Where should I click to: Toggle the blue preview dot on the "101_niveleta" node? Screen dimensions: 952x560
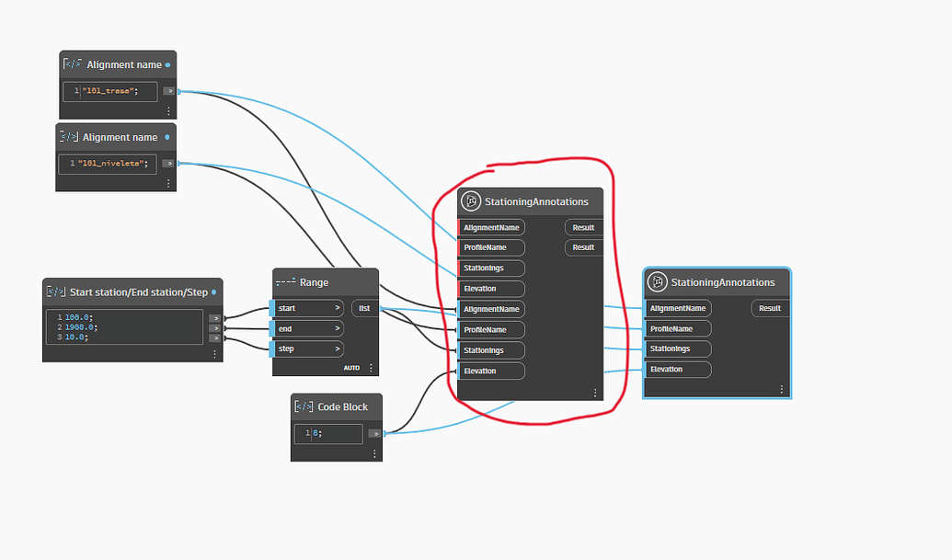[x=166, y=137]
